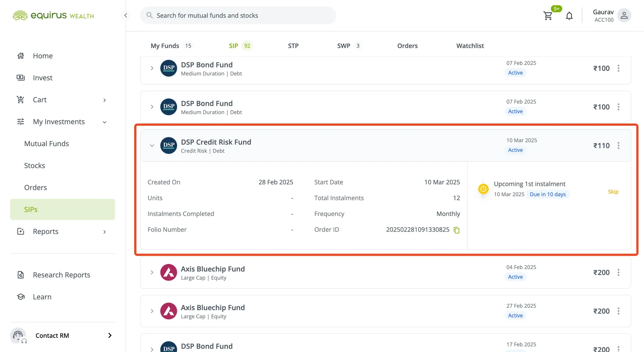Click the Total Instalments value 12
Viewport: 644px width, 352px height.
pyautogui.click(x=456, y=198)
